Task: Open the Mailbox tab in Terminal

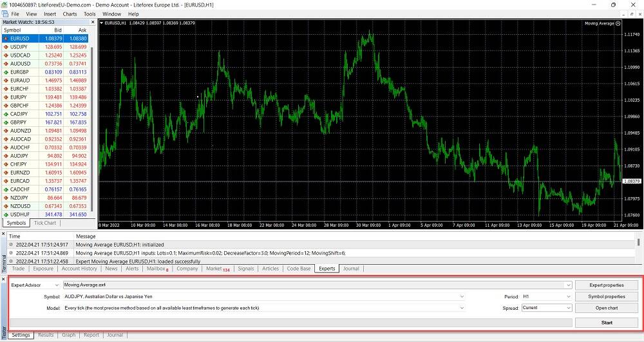Action: [x=158, y=269]
